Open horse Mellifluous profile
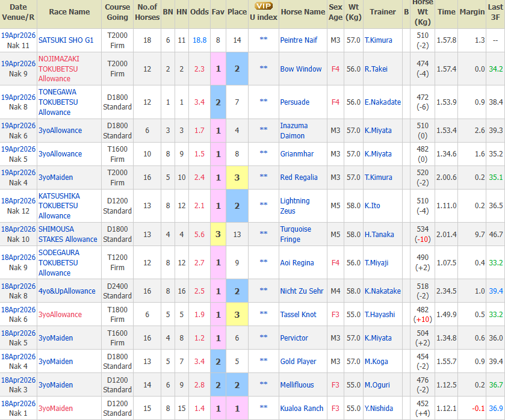The width and height of the screenshot is (505, 420). pos(297,385)
